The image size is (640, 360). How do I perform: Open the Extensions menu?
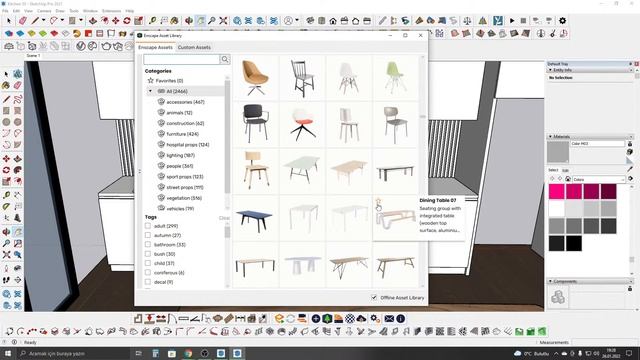pyautogui.click(x=111, y=11)
